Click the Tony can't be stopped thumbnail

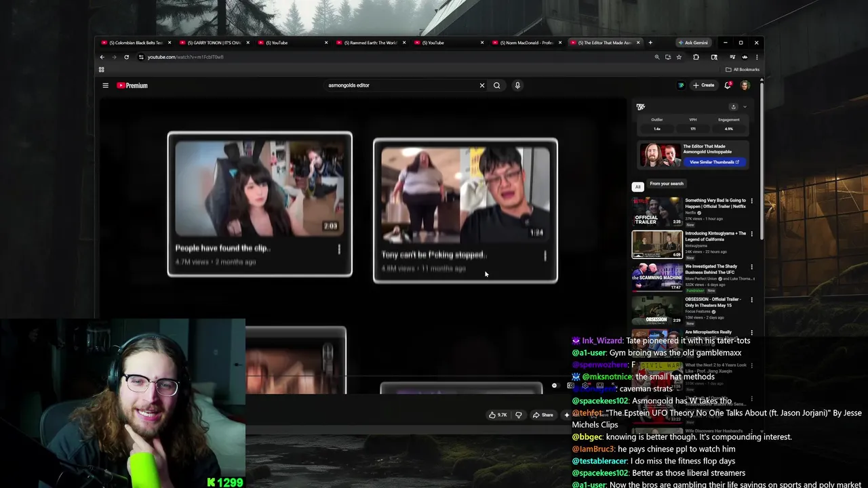465,195
